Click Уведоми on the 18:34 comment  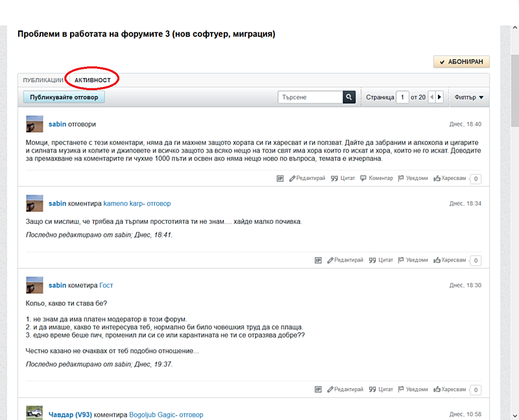[413, 260]
